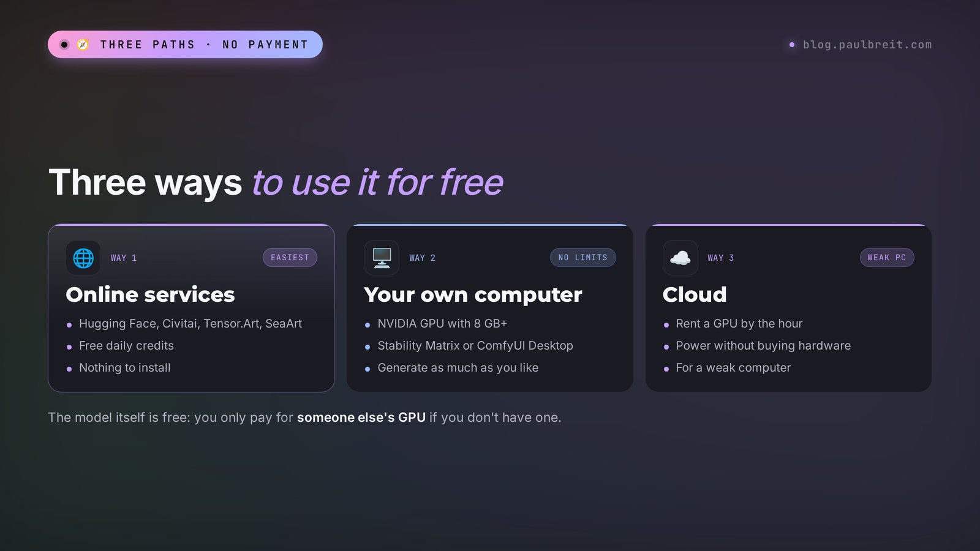This screenshot has height=551, width=980.
Task: Click the NO LIMITS badge
Action: click(x=583, y=258)
